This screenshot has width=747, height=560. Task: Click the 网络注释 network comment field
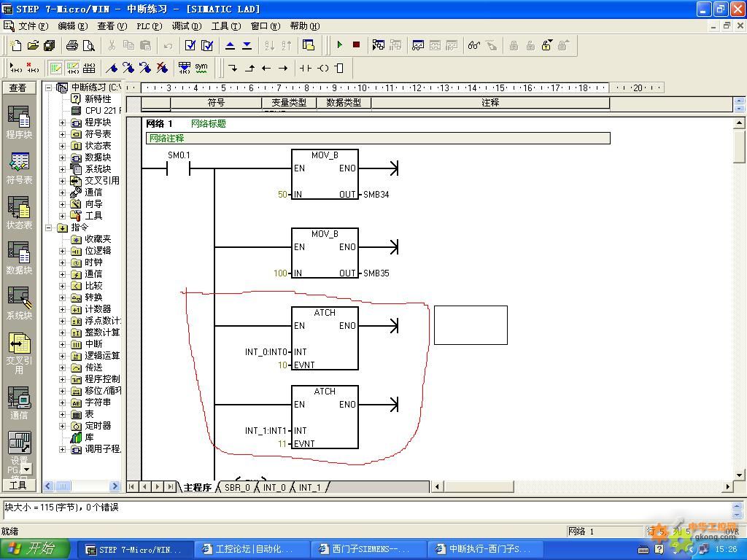pos(377,138)
